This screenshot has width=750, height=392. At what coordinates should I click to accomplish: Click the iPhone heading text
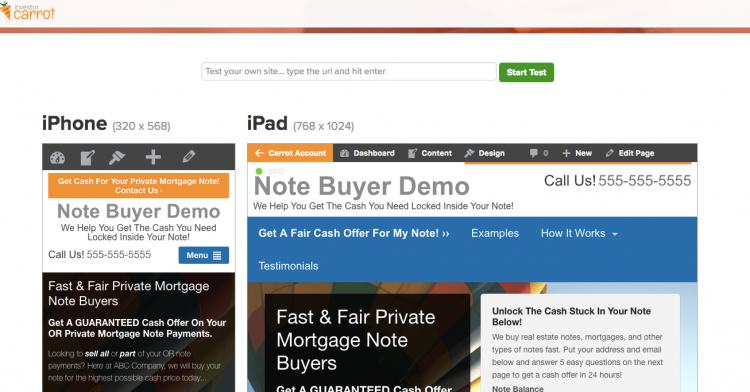click(75, 123)
